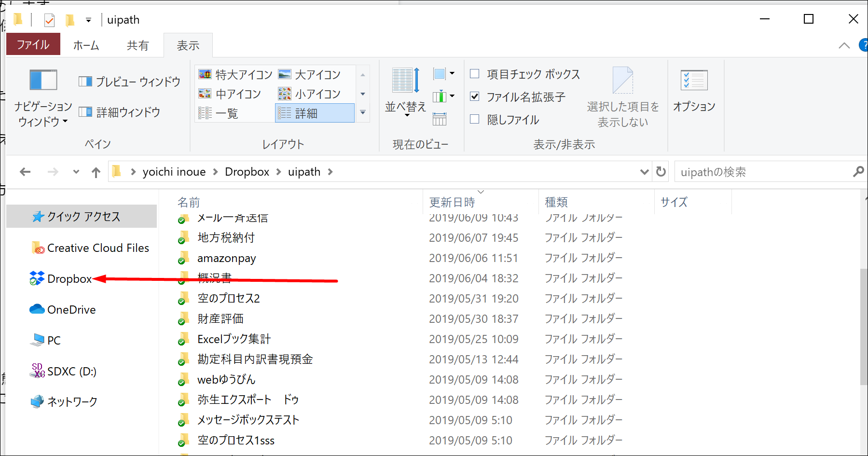868x456 pixels.
Task: Open Network in navigation pane
Action: tap(64, 401)
